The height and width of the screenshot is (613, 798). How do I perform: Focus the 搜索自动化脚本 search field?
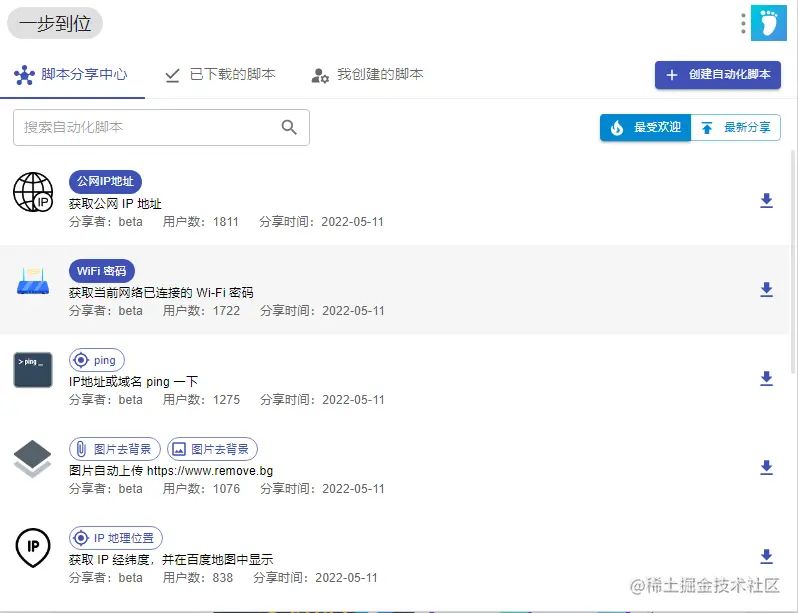(161, 127)
